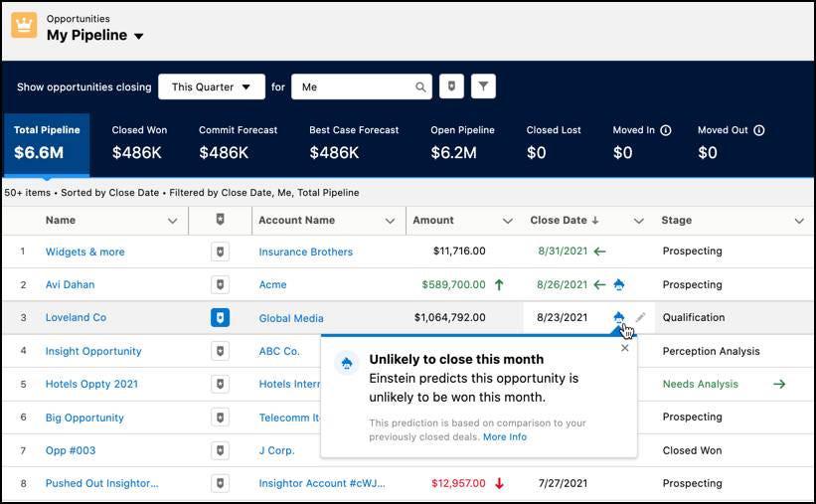Image resolution: width=816 pixels, height=504 pixels.
Task: Open the My Pipeline list view dropdown
Action: click(x=138, y=37)
